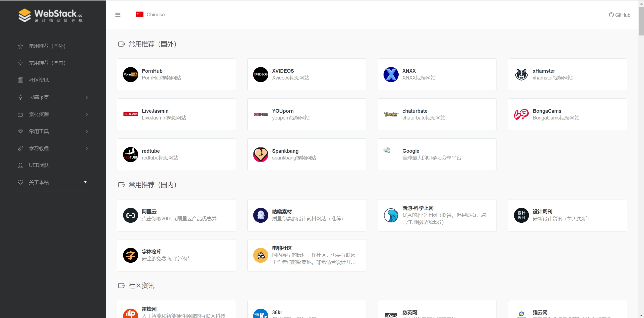Click the 字体仓库 logo icon
The image size is (644, 318).
click(131, 255)
